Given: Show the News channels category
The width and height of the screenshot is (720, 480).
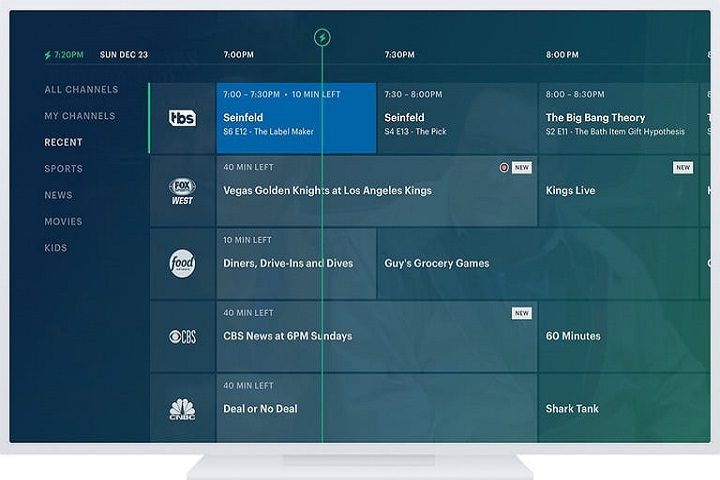Looking at the screenshot, I should point(58,195).
